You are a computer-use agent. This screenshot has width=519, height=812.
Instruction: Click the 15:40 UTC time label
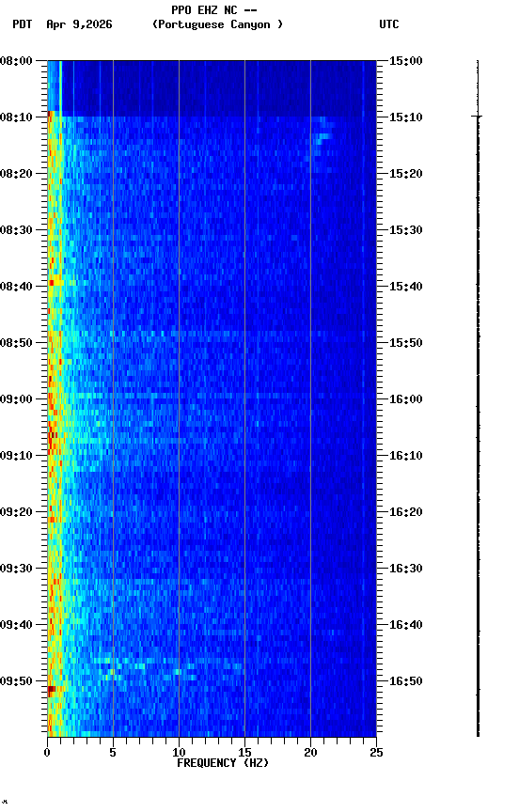pyautogui.click(x=406, y=287)
